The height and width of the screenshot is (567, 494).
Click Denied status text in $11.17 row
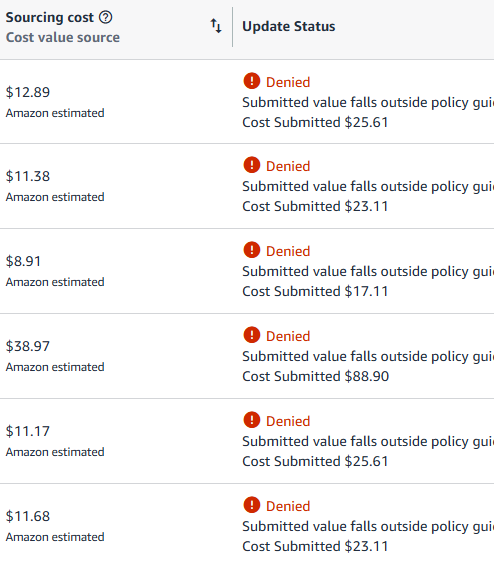click(x=288, y=421)
